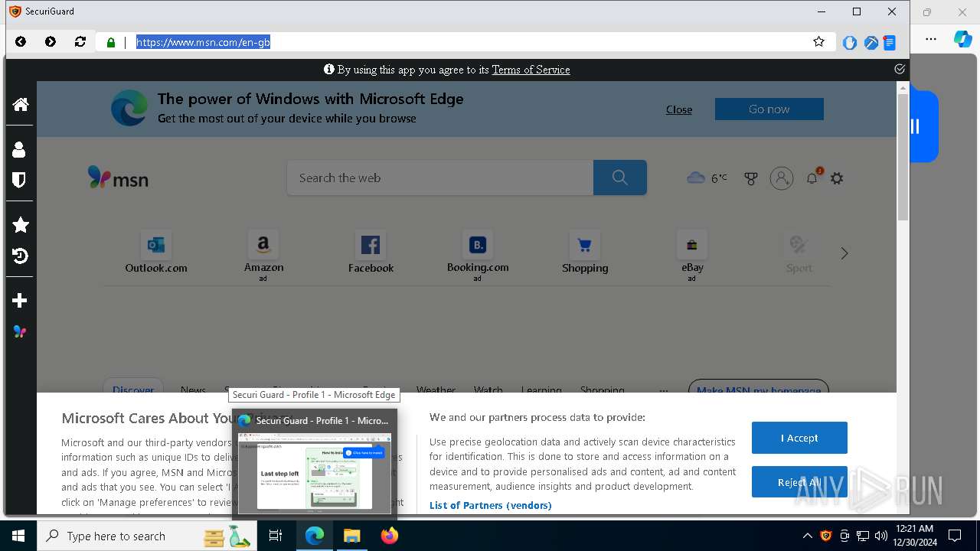Image resolution: width=980 pixels, height=551 pixels.
Task: Open the shield protection icon in sidebar
Action: (x=20, y=180)
